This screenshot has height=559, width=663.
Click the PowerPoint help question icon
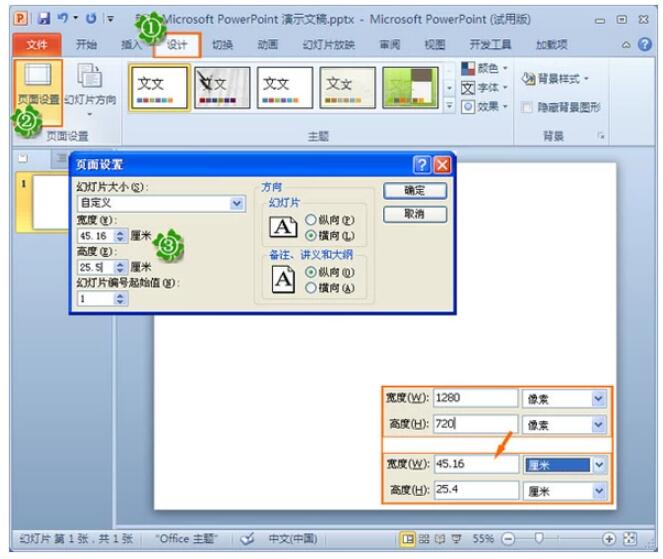click(x=644, y=44)
